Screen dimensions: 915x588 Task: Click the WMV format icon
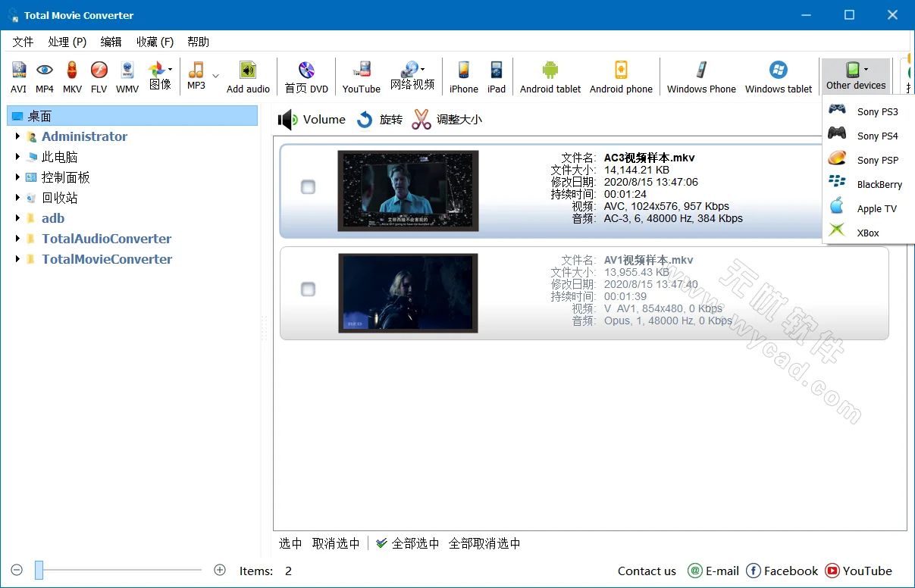click(127, 76)
